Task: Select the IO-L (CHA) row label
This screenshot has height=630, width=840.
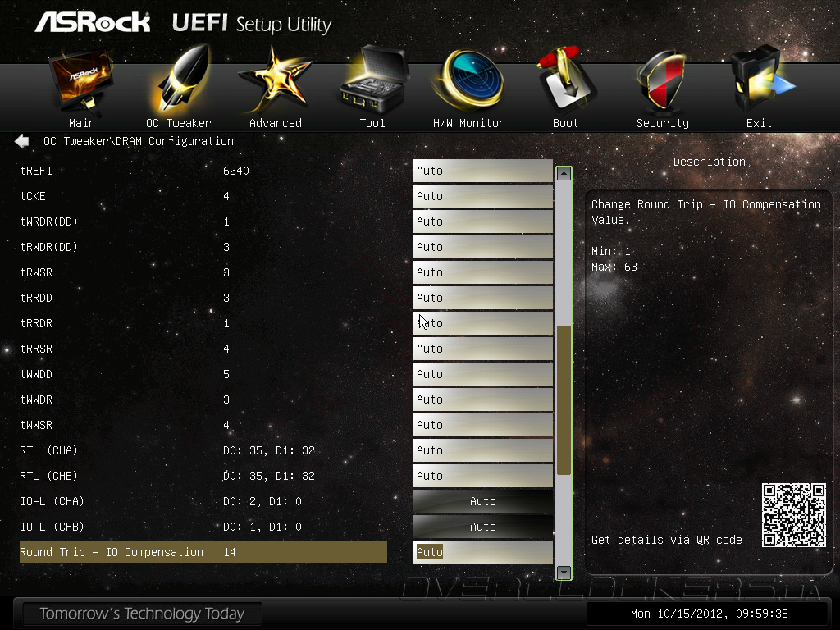Action: 52,501
